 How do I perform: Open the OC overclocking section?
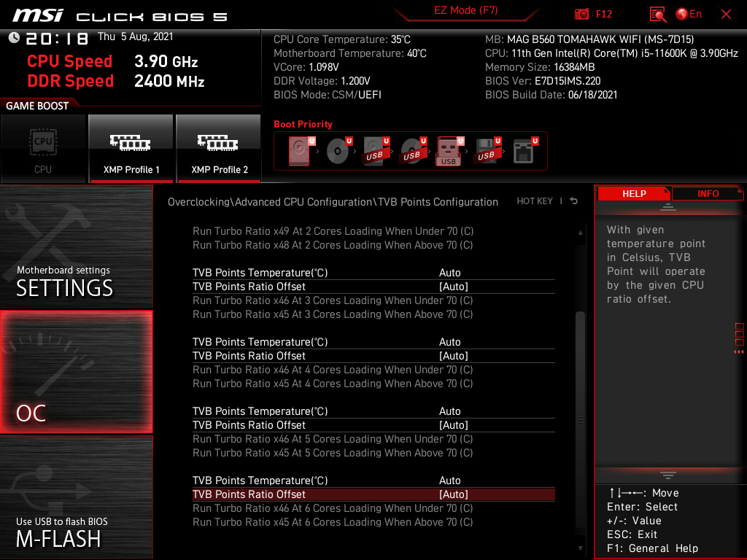pyautogui.click(x=76, y=372)
